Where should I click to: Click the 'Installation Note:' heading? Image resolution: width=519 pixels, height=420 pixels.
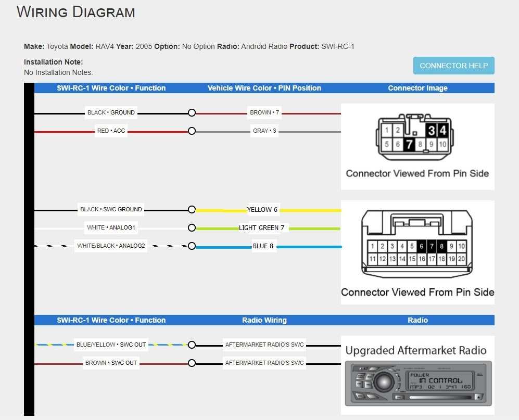point(53,62)
